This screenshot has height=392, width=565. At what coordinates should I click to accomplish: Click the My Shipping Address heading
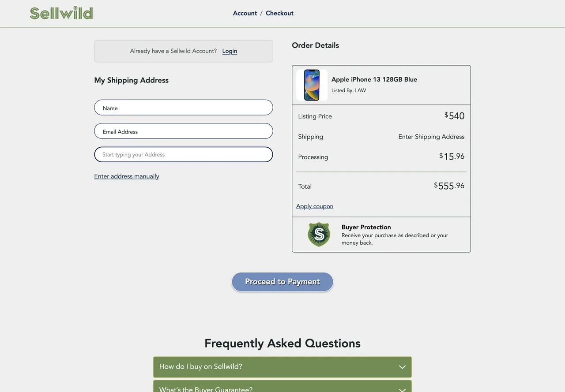click(132, 80)
